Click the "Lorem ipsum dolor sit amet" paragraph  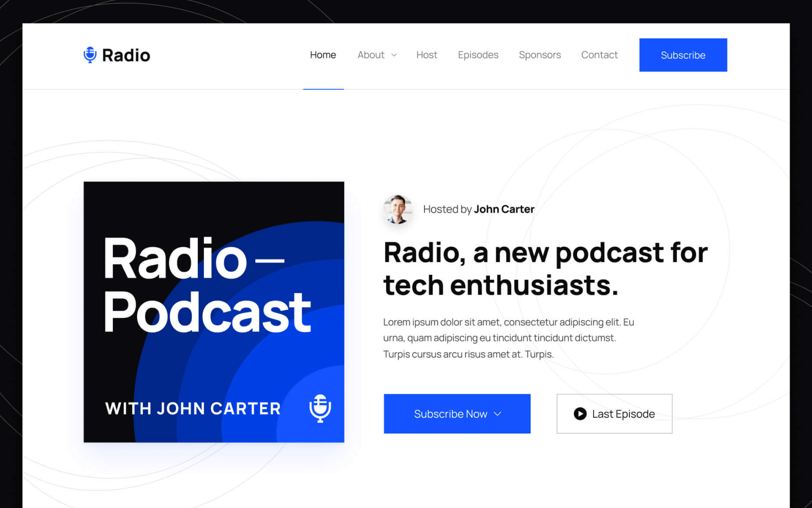click(x=509, y=338)
